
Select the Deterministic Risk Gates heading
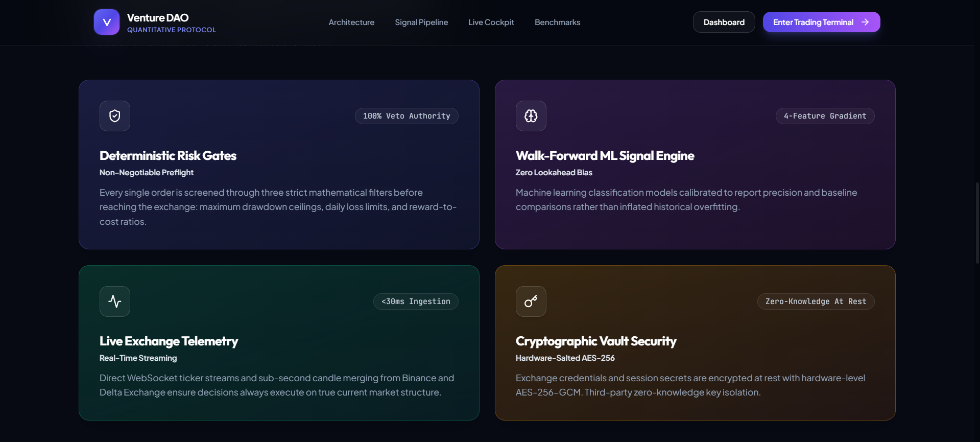point(168,156)
